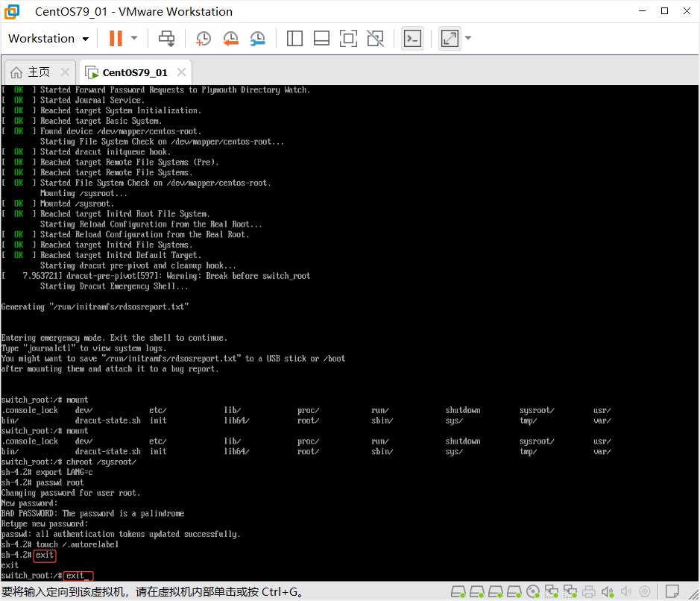700x601 pixels.
Task: Click the greyed-out speaker status icon
Action: click(x=626, y=591)
